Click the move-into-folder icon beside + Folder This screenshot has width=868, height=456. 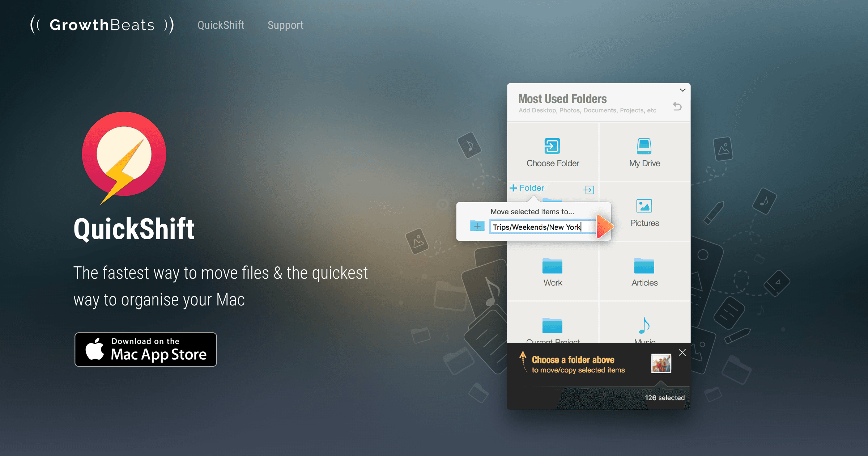588,190
